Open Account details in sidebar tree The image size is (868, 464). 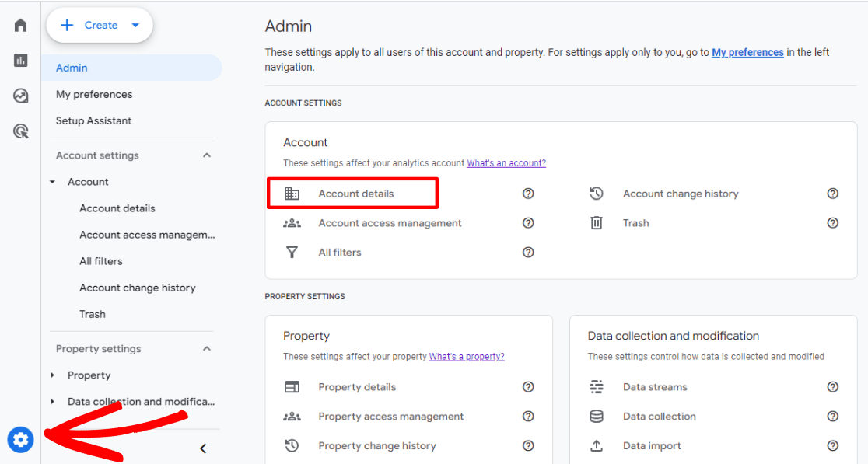[x=117, y=208]
